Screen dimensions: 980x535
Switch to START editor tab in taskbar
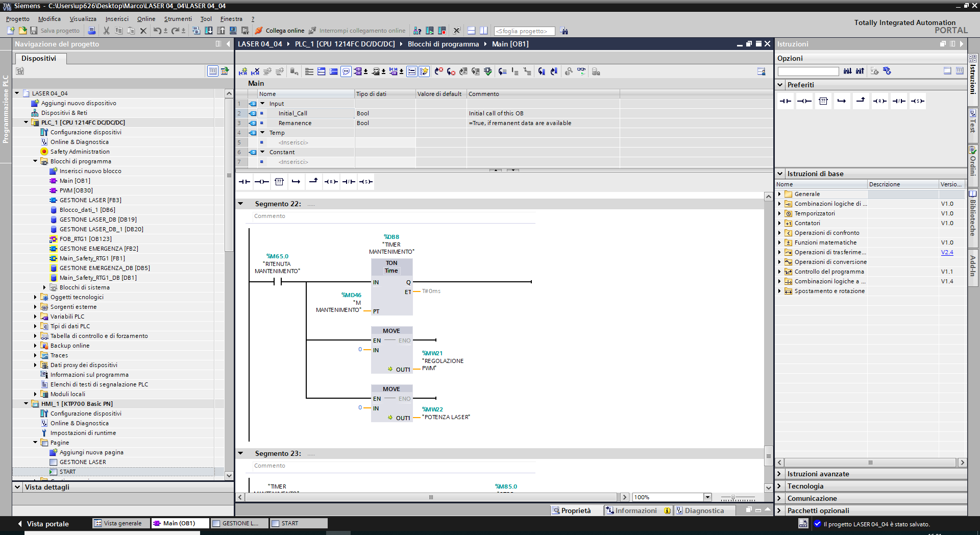pos(299,523)
